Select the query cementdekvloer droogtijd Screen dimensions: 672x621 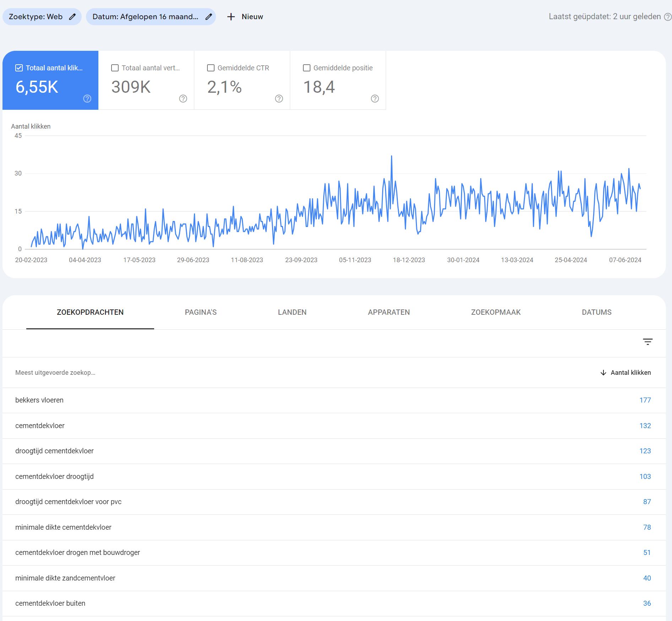334,476
